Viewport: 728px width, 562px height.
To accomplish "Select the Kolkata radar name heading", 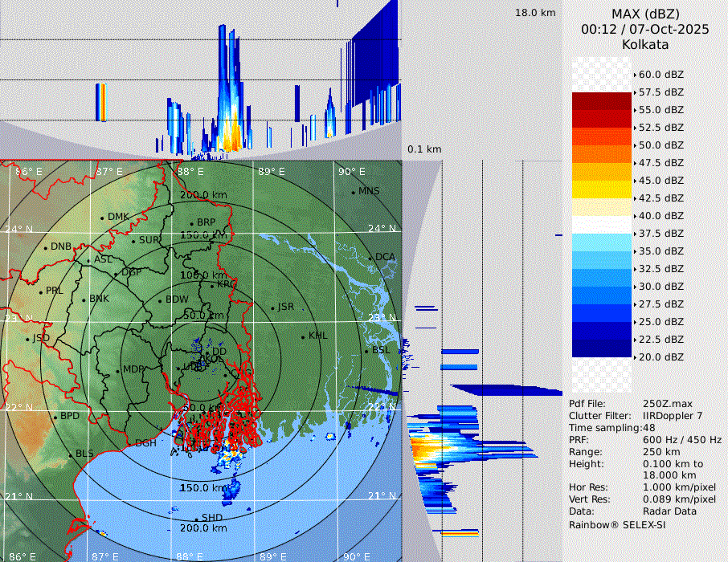I will pyautogui.click(x=644, y=44).
